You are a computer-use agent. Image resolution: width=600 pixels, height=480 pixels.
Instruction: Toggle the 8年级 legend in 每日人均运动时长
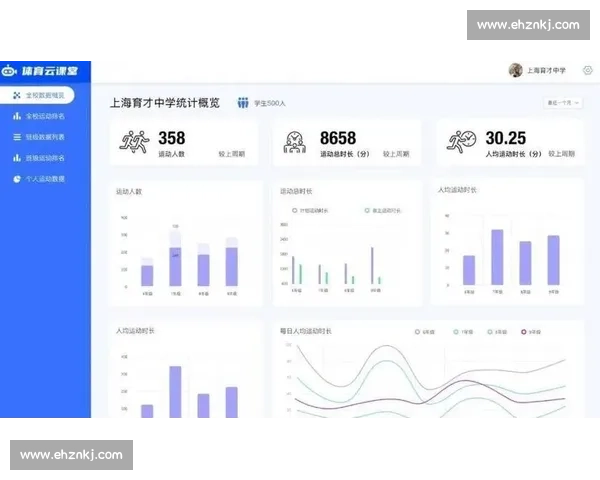point(497,332)
